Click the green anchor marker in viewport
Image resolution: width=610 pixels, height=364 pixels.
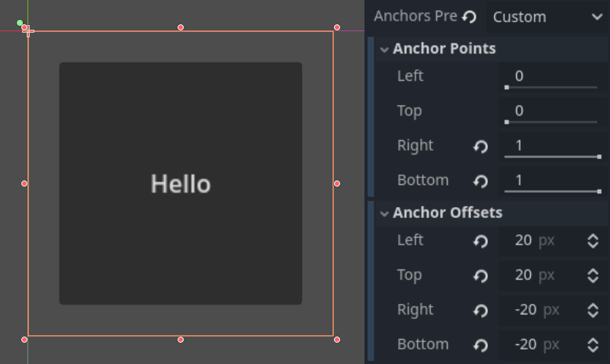(21, 23)
